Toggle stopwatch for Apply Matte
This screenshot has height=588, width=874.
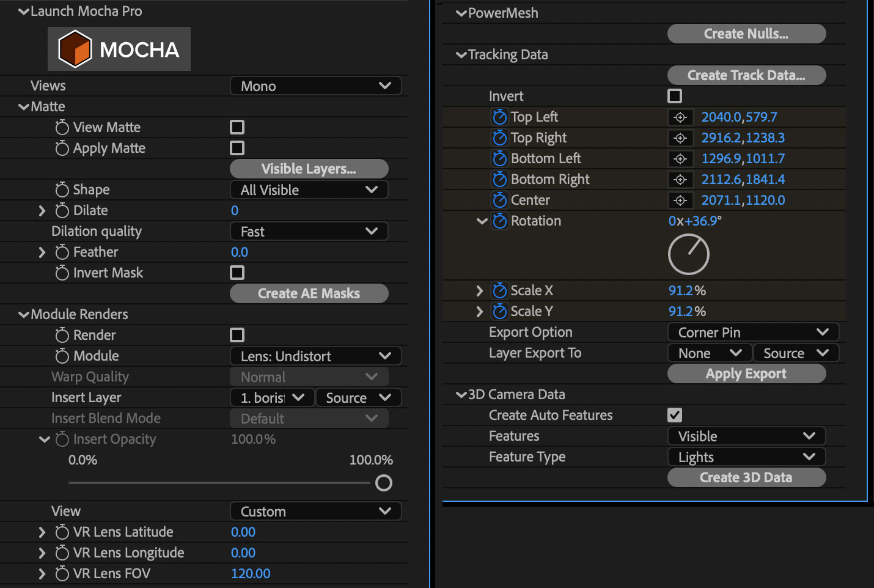coord(62,148)
